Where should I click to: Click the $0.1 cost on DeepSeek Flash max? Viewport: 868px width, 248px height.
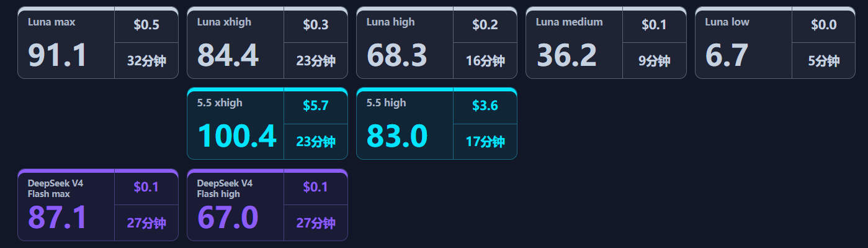146,187
